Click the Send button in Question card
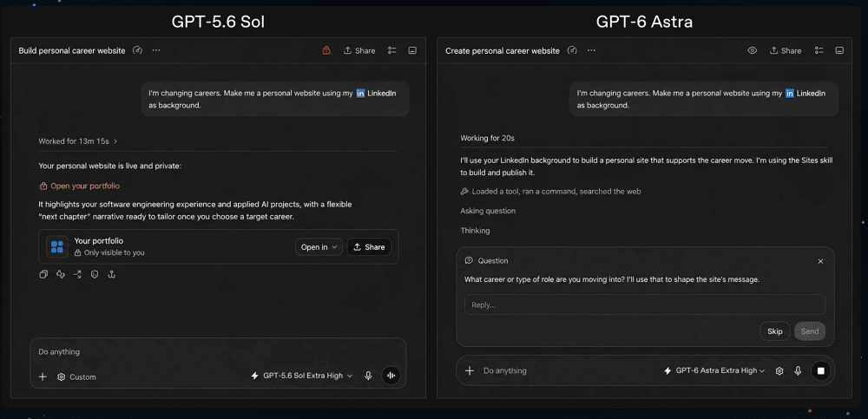868x419 pixels. (810, 331)
